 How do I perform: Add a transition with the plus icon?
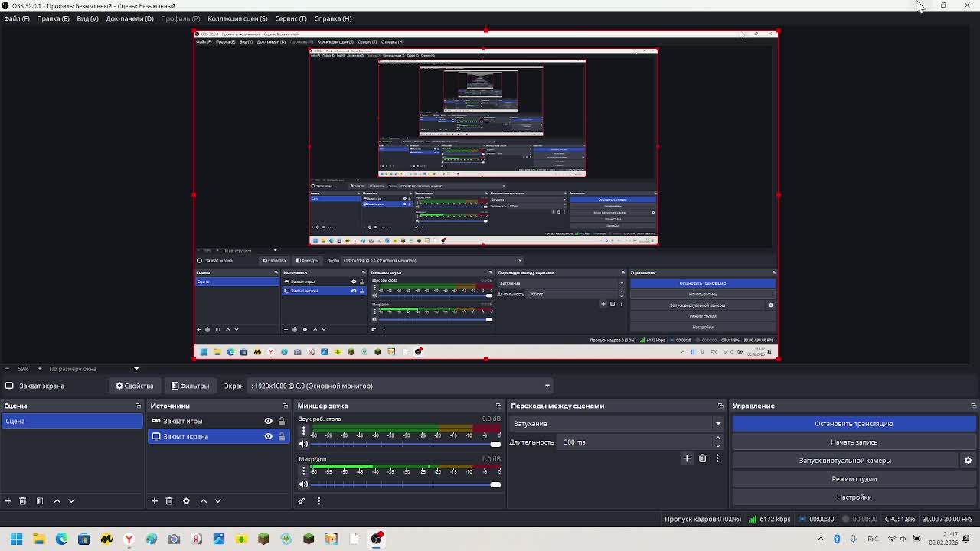tap(687, 458)
